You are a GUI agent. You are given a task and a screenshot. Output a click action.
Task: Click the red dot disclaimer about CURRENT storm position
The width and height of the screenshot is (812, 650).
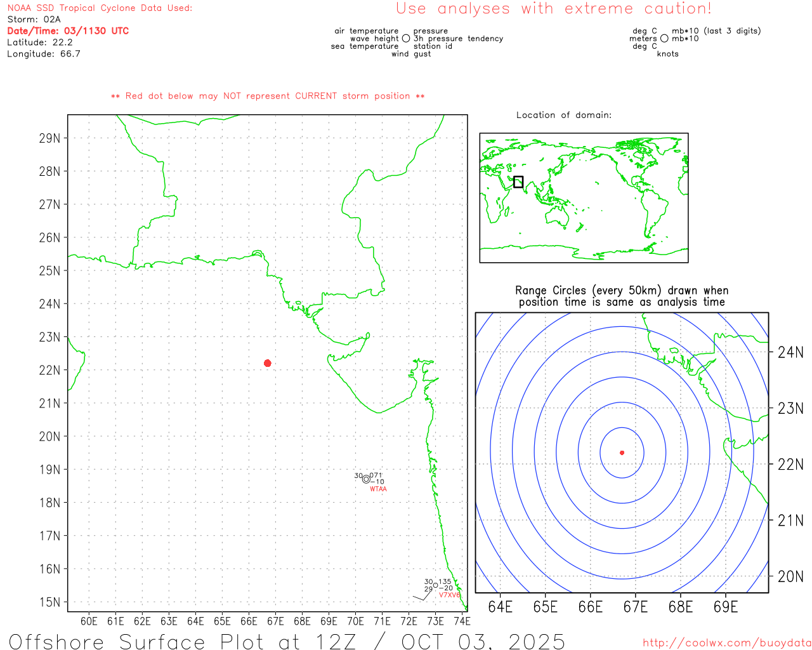point(268,96)
